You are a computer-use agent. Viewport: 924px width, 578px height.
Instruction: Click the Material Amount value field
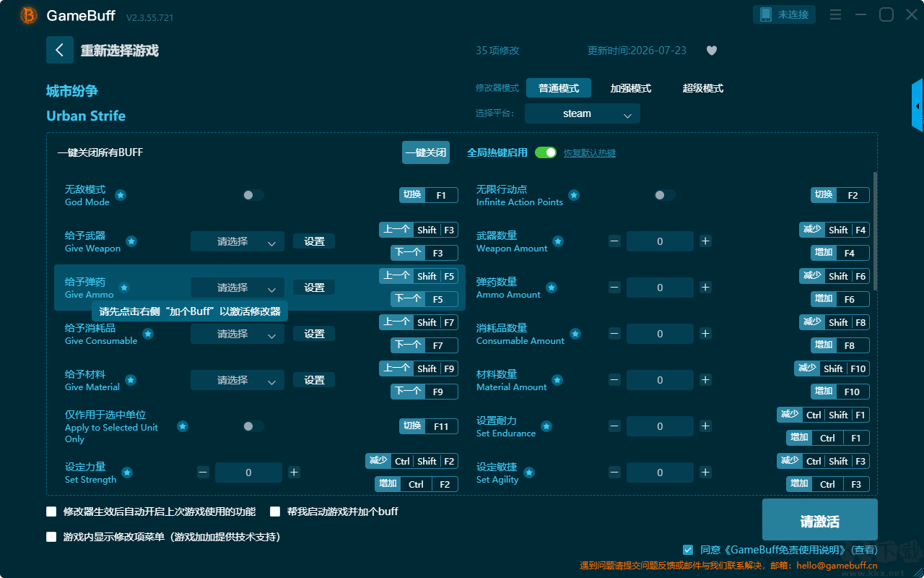pos(660,380)
